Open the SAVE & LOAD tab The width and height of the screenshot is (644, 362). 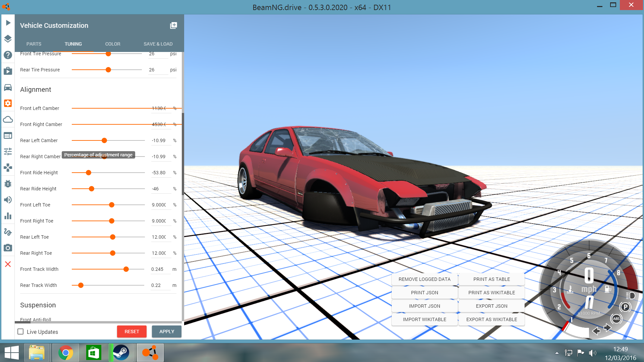(x=158, y=44)
